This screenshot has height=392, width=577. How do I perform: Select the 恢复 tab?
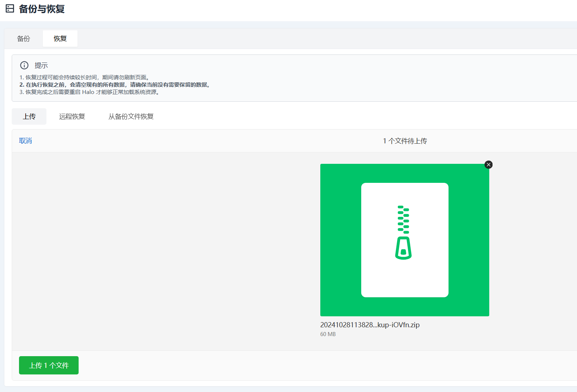click(x=60, y=38)
